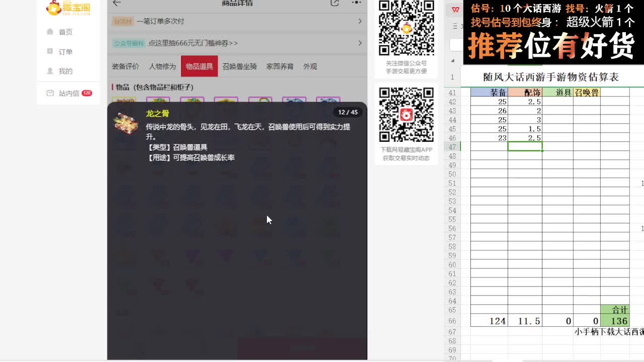Open the share icon in product detail header
The width and height of the screenshot is (644, 362).
(334, 3)
